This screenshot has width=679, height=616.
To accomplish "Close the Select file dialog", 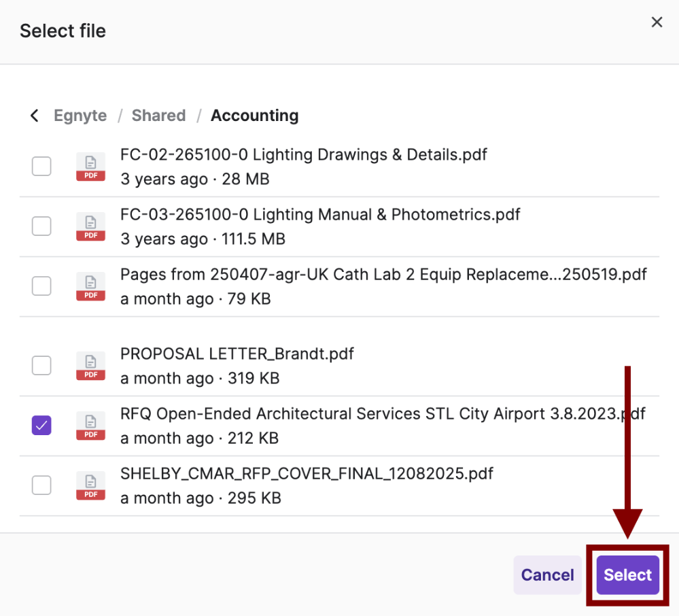I will coord(657,22).
